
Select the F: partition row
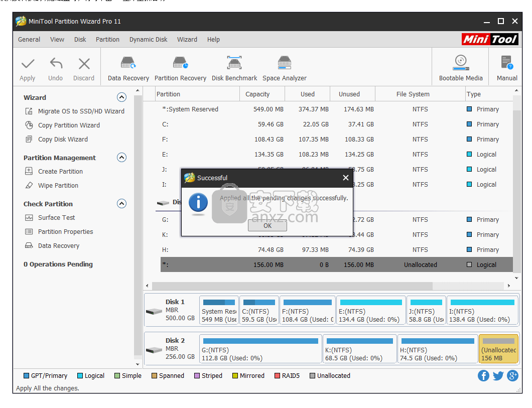click(x=337, y=140)
